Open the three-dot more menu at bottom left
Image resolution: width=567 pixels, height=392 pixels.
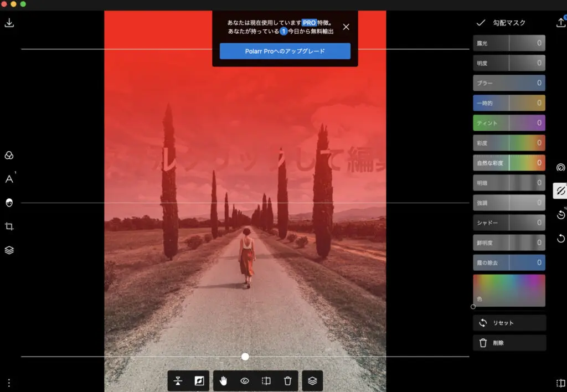tap(9, 383)
